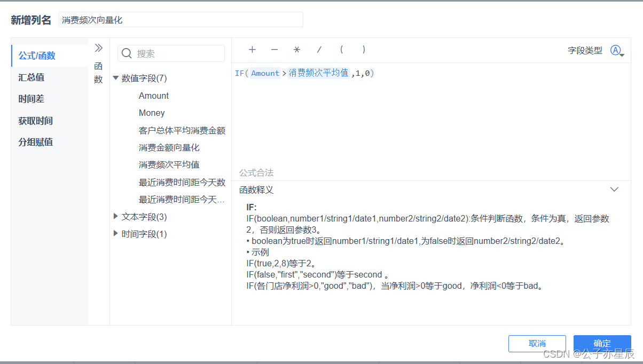Collapse the sidebar with the double-arrow icon
Screen dimensions: 643x364
(98, 47)
